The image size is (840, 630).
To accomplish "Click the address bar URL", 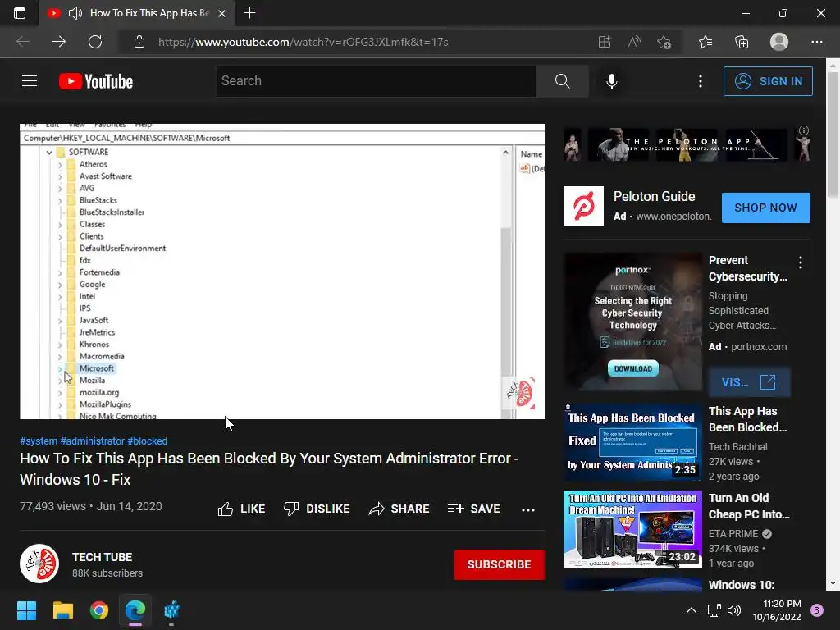I will [x=304, y=42].
